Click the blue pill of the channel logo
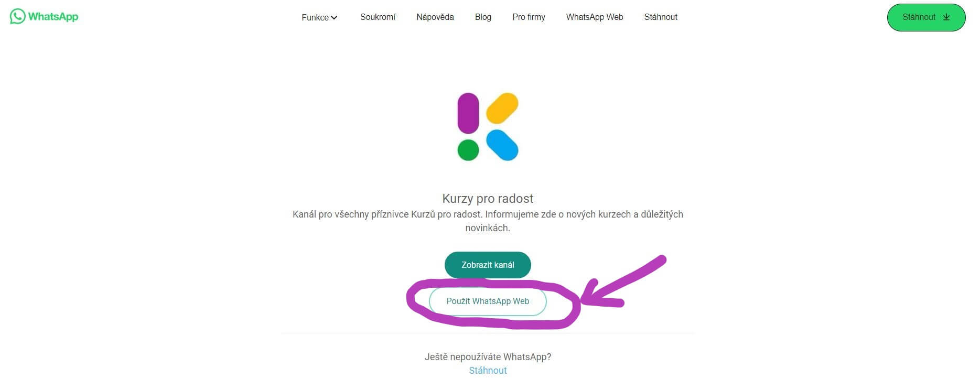The width and height of the screenshot is (980, 390). pyautogui.click(x=502, y=145)
